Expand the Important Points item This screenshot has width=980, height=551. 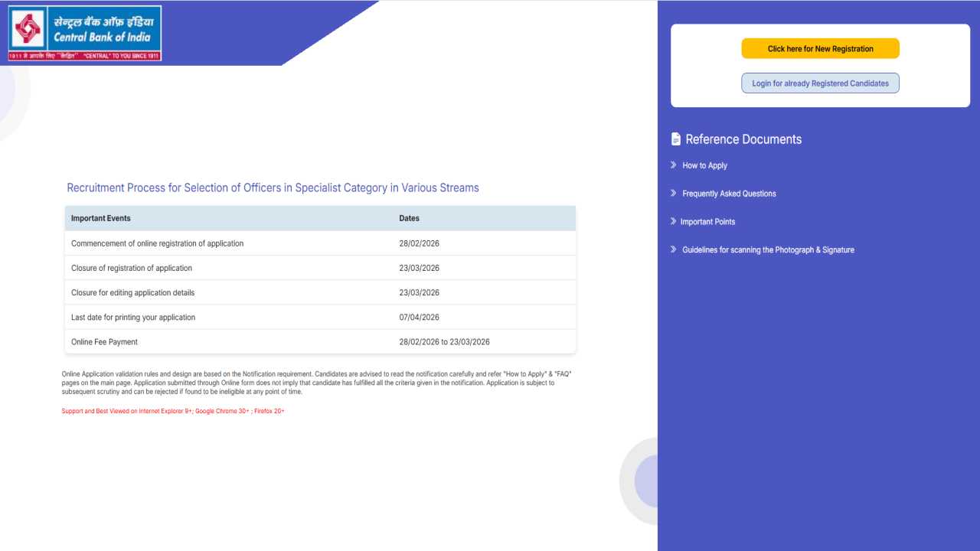(x=707, y=221)
